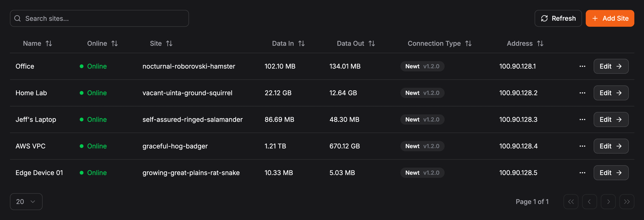
Task: Click the 22.12 GB Data In value
Action: tap(278, 93)
